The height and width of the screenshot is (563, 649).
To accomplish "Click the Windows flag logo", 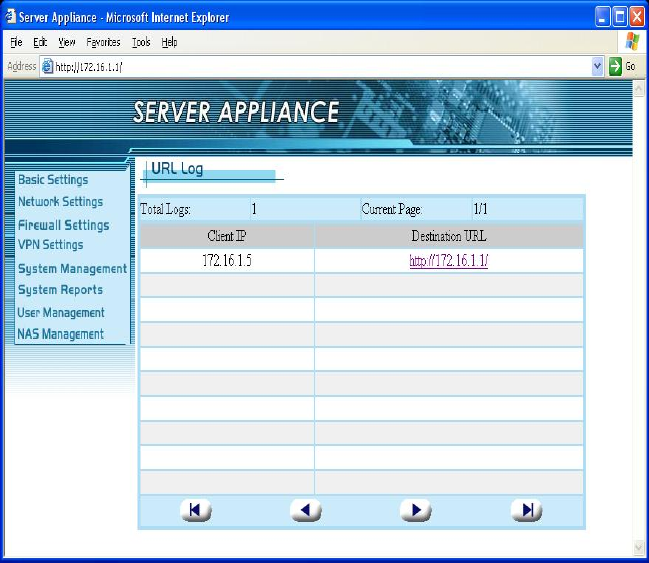I will click(632, 42).
